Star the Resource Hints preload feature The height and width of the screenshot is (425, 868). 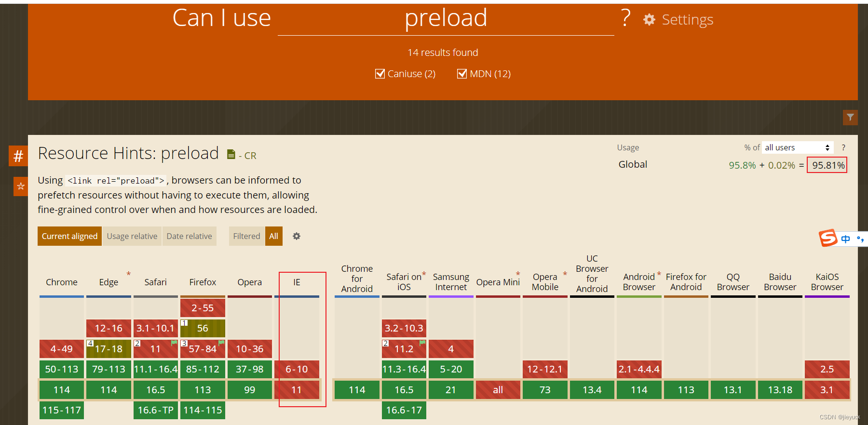coord(21,186)
